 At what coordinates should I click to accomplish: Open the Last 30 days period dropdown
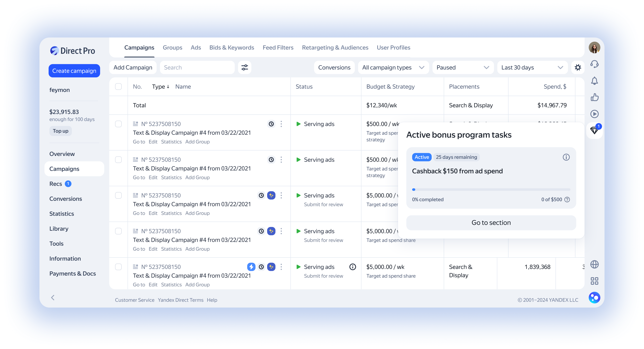click(533, 67)
